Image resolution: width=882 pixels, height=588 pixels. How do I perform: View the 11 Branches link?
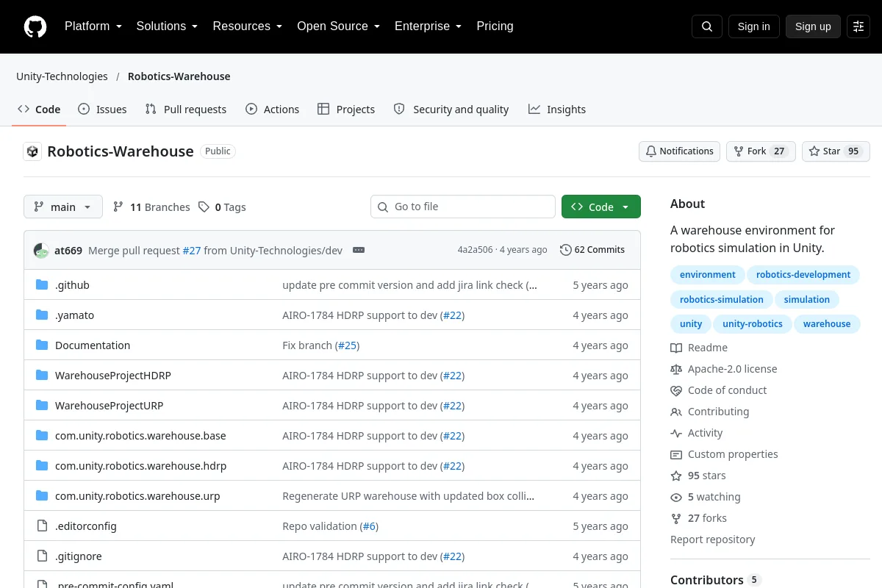tap(151, 207)
